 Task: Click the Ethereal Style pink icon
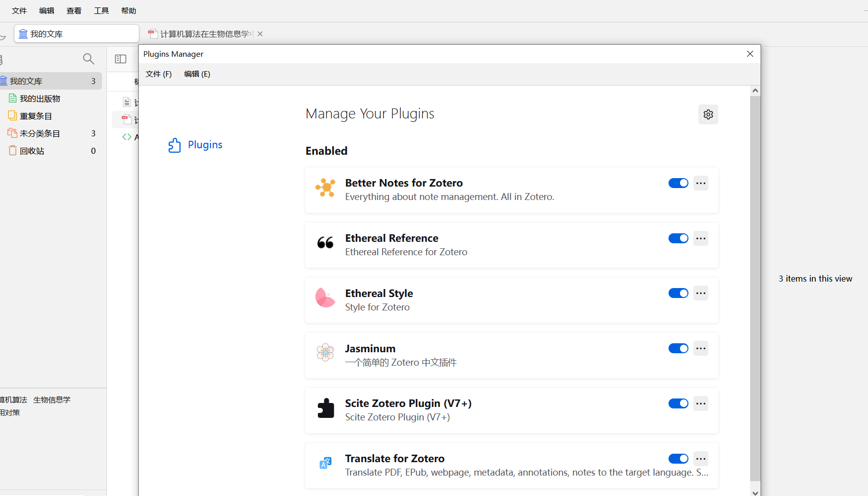click(325, 298)
